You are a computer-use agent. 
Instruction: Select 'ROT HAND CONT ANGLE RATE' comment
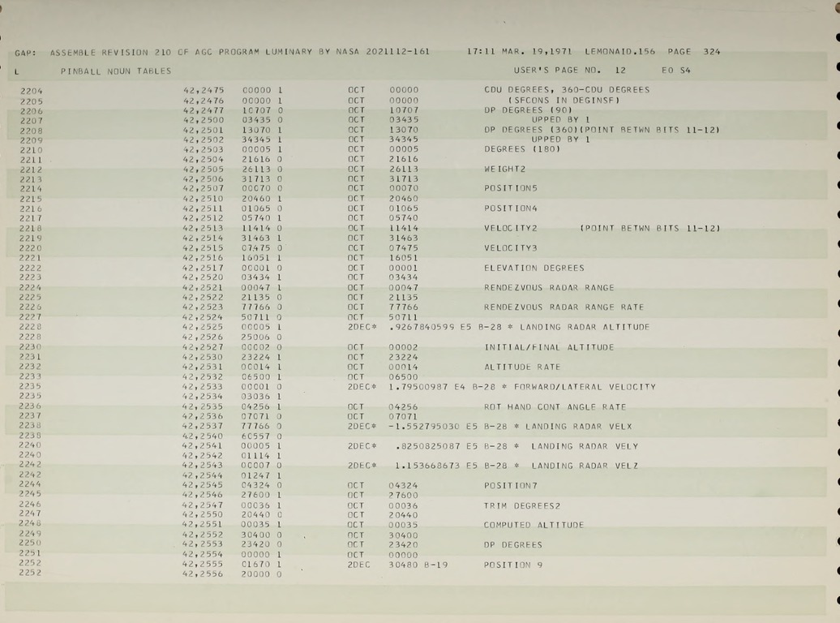coord(555,407)
